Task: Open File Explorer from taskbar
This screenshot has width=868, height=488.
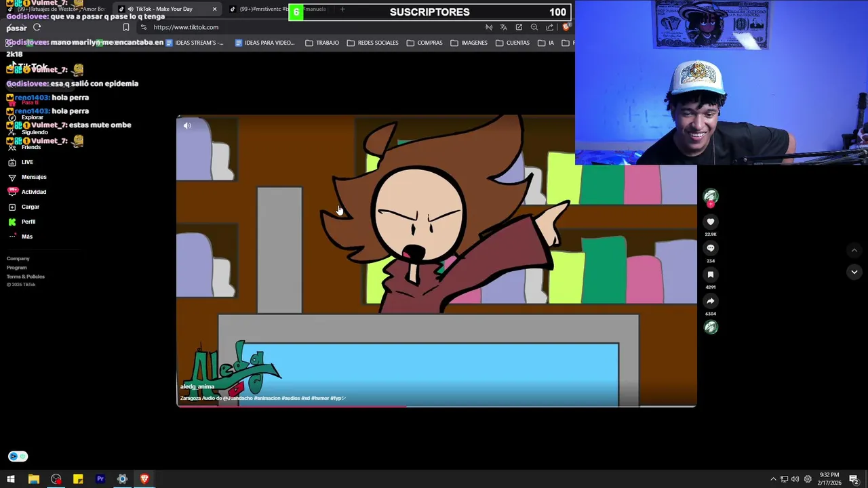Action: (x=33, y=479)
